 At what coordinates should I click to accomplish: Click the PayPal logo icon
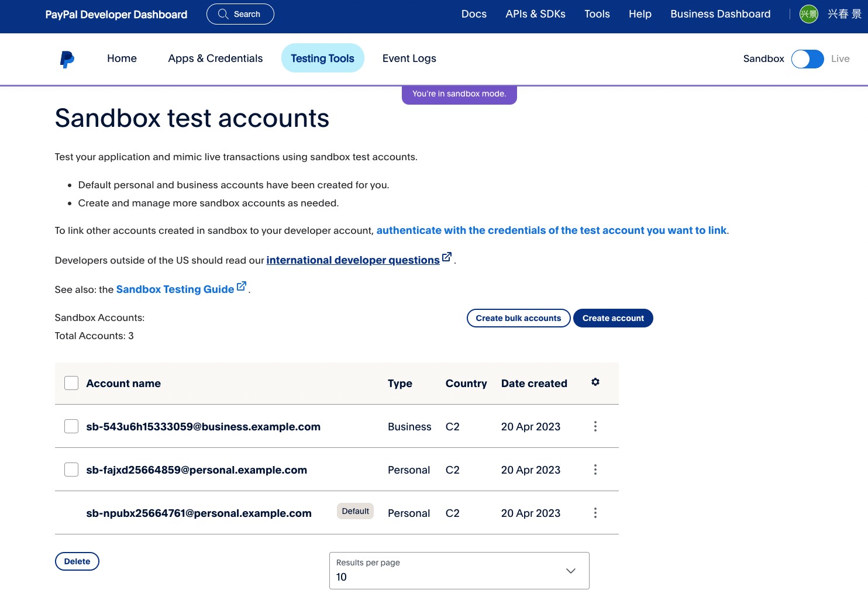coord(67,59)
